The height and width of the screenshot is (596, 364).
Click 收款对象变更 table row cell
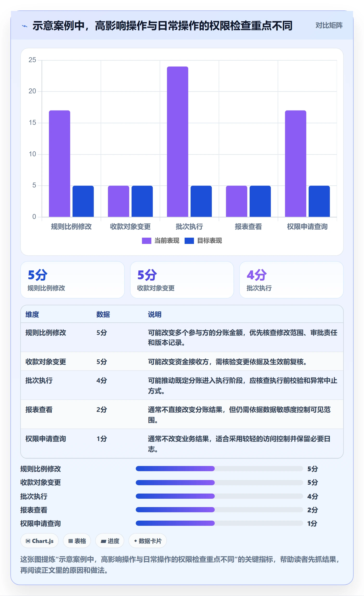click(46, 362)
